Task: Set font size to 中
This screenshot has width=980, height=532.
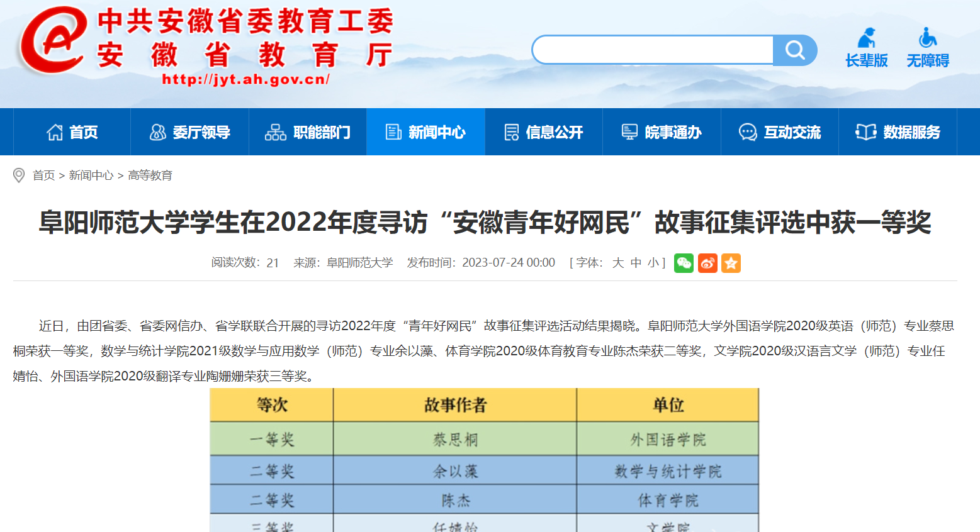Action: pyautogui.click(x=636, y=263)
